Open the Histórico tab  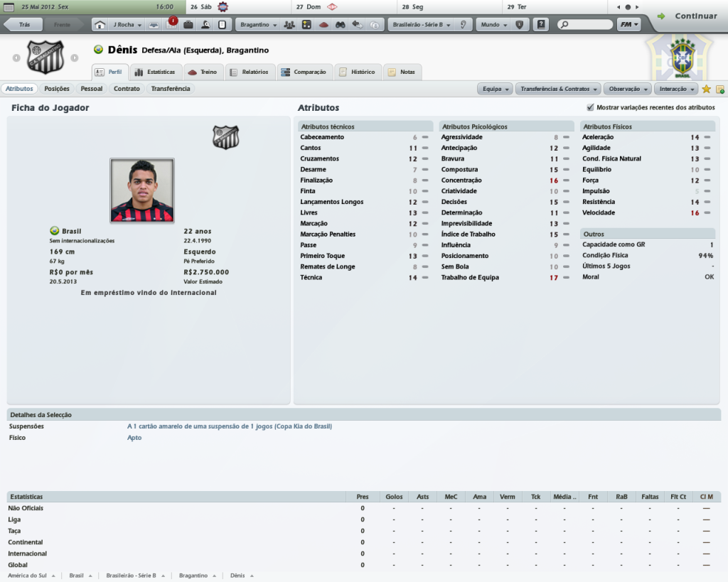tap(358, 72)
